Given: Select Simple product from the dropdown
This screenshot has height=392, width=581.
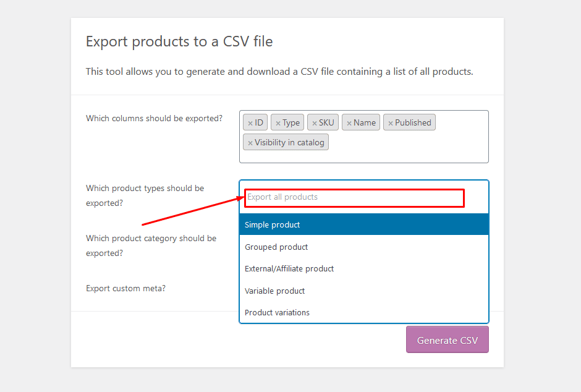Looking at the screenshot, I should pyautogui.click(x=363, y=225).
